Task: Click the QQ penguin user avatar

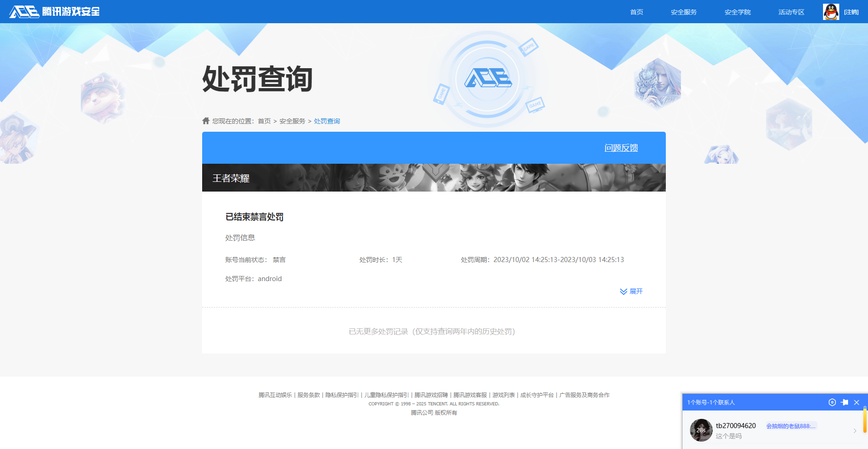Action: pos(831,12)
